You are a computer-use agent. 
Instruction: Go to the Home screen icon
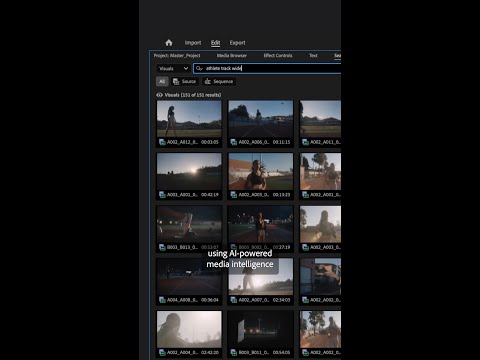tap(169, 43)
